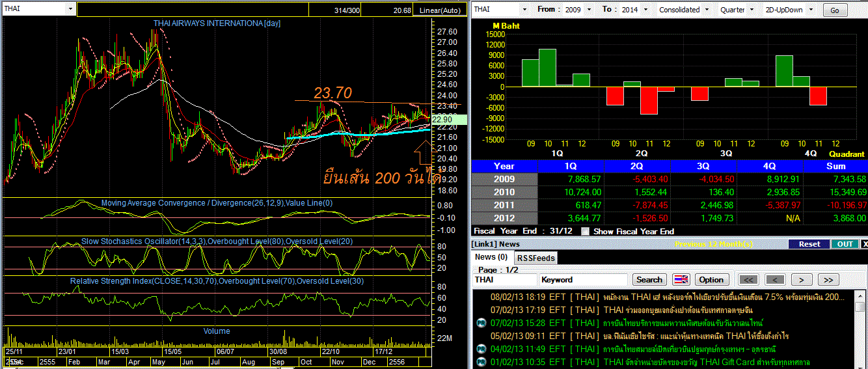Go to last news page (>>)
This screenshot has height=369, width=868.
(x=828, y=280)
